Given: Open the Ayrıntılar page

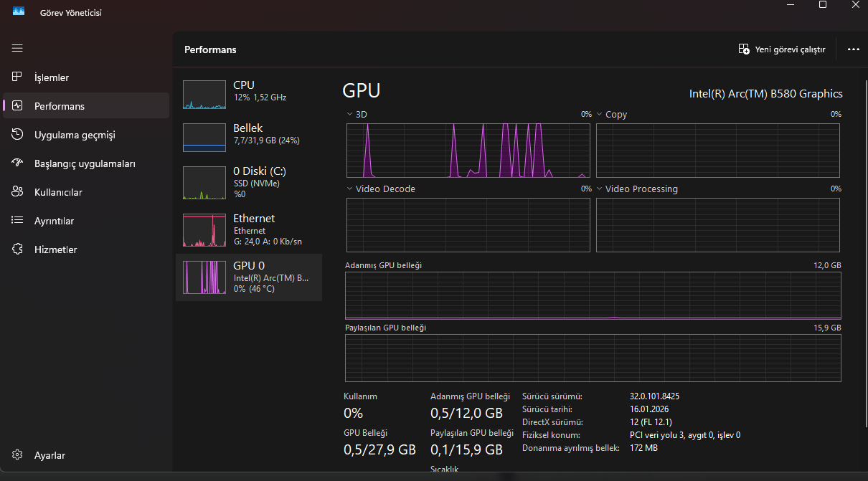Looking at the screenshot, I should click(x=86, y=220).
